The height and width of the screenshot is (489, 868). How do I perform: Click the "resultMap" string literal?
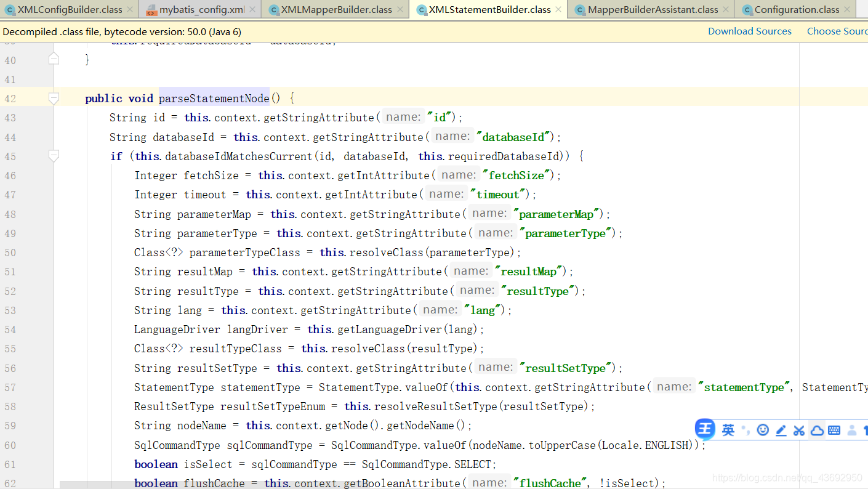tap(529, 271)
